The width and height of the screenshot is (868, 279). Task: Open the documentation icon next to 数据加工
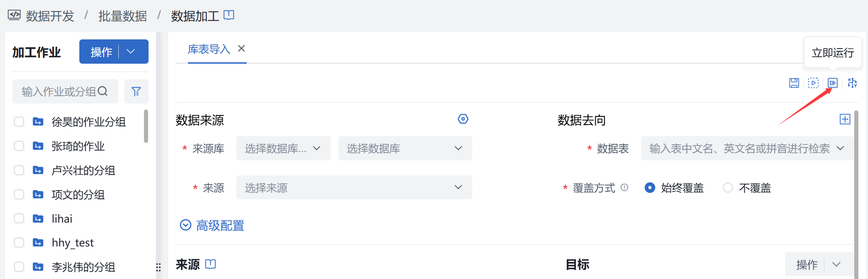[228, 15]
